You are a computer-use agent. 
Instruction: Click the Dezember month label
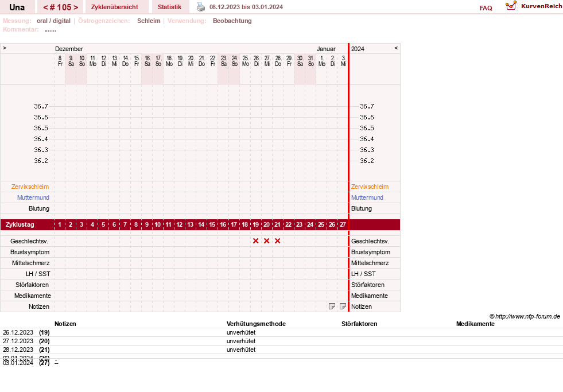click(x=69, y=49)
